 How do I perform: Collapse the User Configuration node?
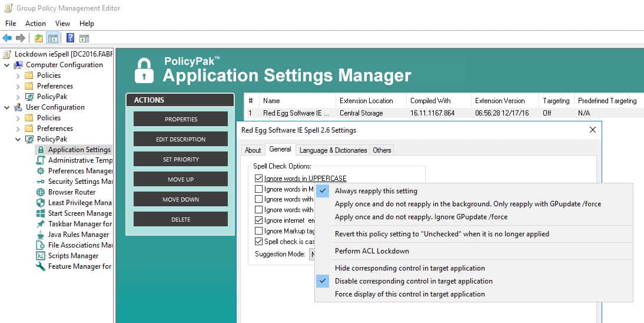point(7,107)
